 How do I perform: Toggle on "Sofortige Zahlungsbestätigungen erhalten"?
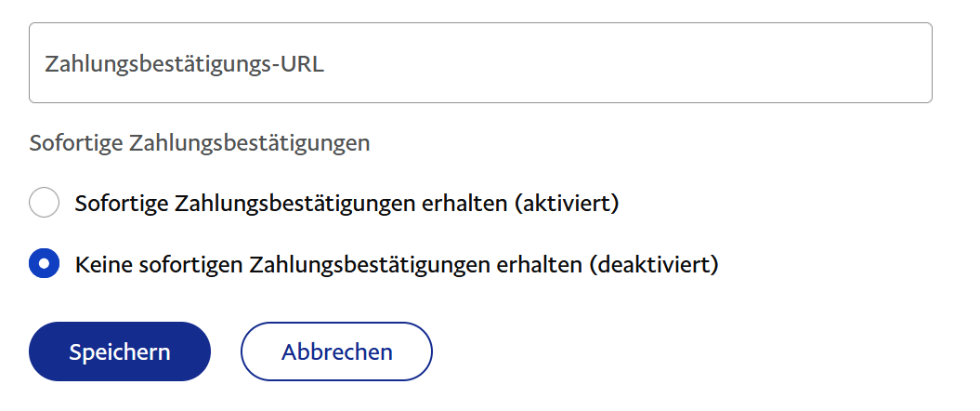45,203
